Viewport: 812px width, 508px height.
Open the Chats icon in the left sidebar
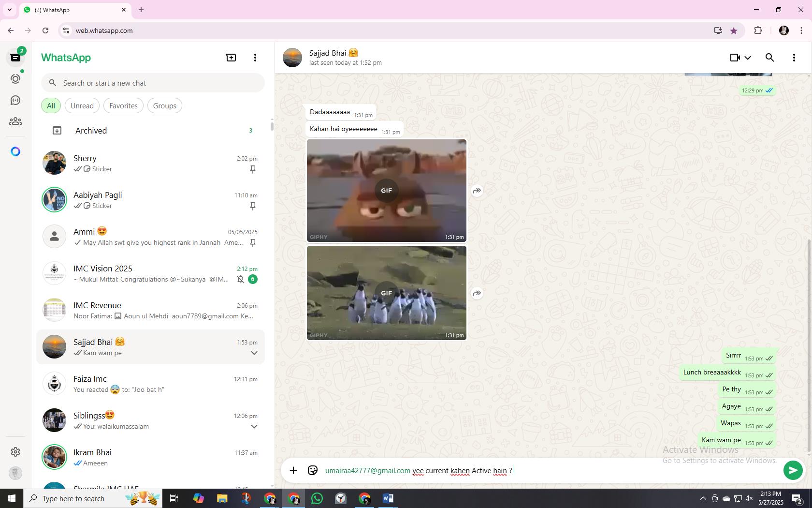pyautogui.click(x=15, y=58)
